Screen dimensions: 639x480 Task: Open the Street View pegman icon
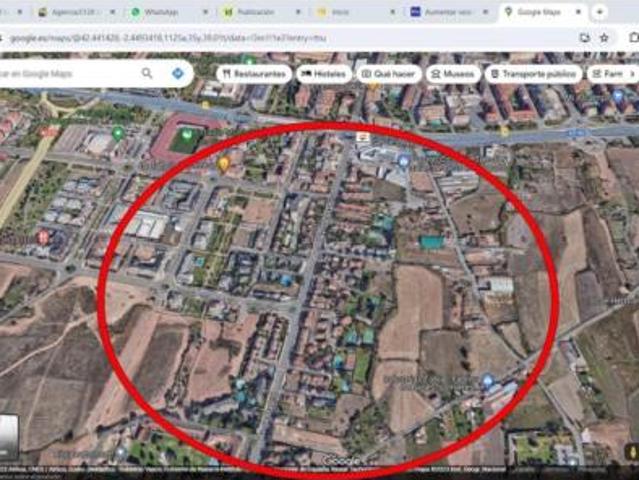631,452
